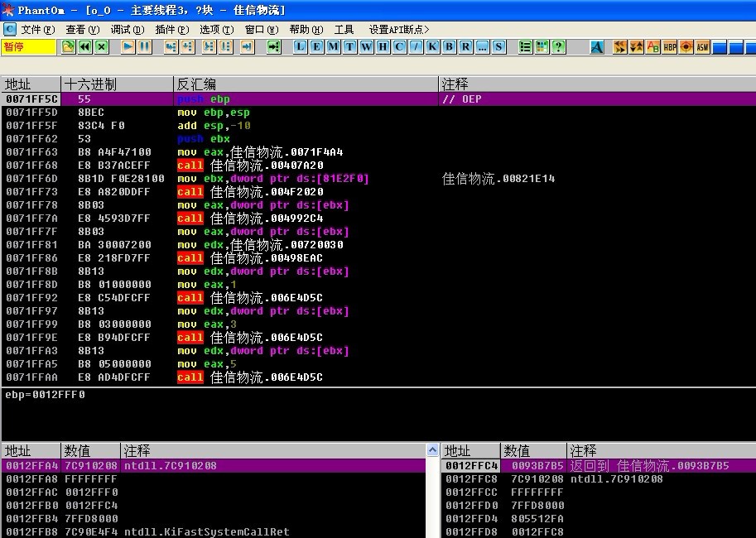Open Threads window with T button

pos(349,46)
